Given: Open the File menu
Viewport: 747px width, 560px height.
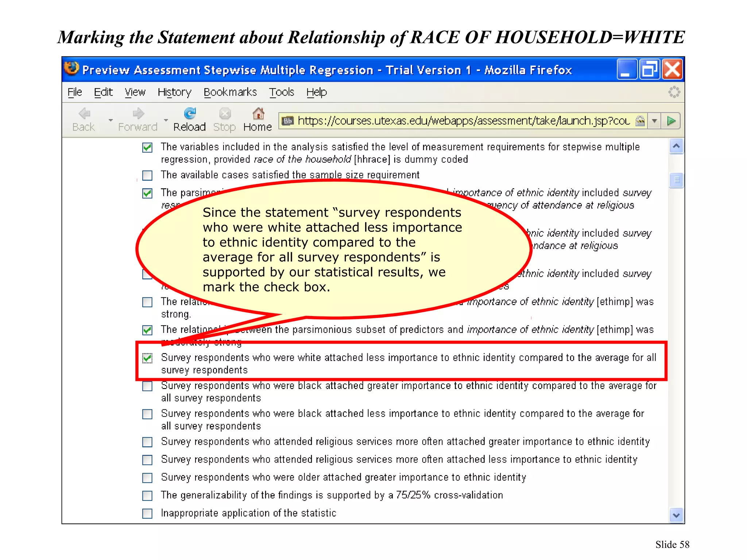Looking at the screenshot, I should tap(75, 92).
